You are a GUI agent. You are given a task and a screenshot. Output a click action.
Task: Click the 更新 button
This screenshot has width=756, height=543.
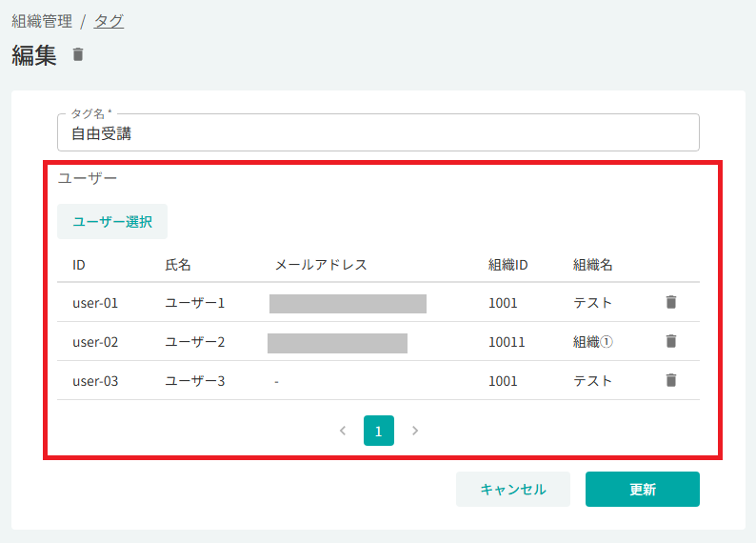click(642, 489)
